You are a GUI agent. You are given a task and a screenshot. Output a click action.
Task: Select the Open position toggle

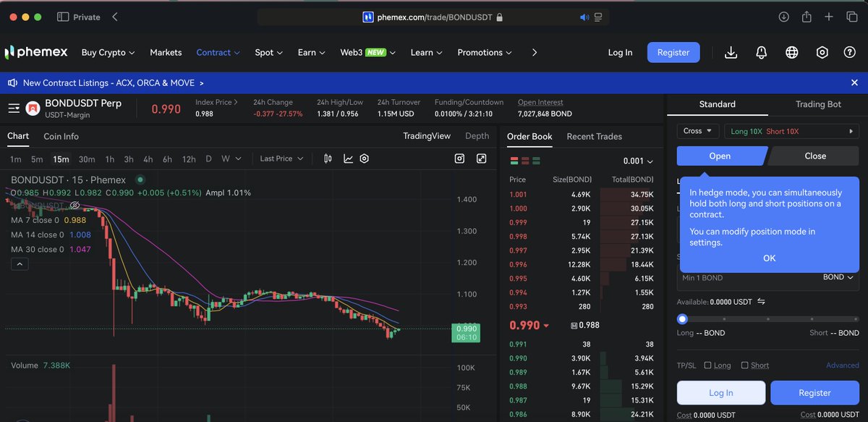pos(720,156)
